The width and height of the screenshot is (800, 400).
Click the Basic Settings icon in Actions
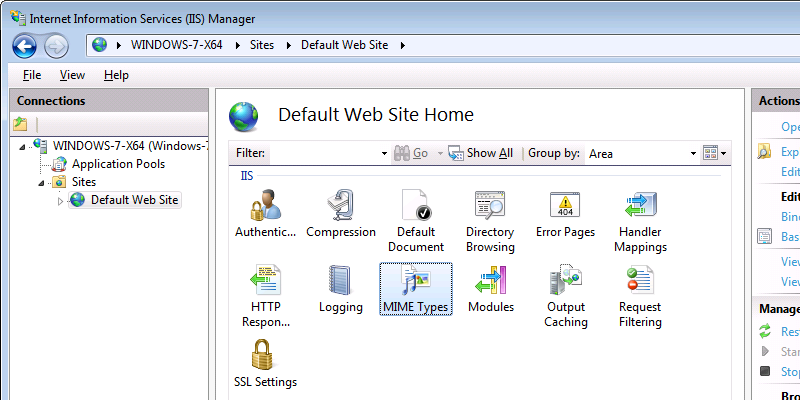764,236
